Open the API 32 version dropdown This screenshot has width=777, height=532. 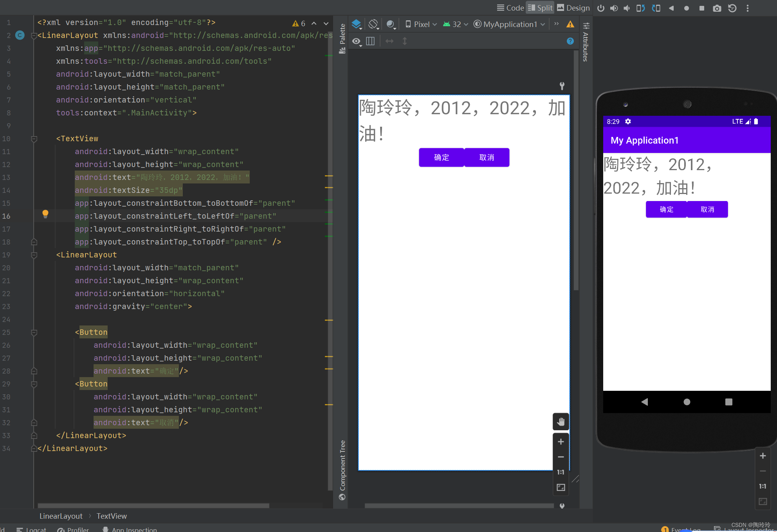(x=456, y=24)
